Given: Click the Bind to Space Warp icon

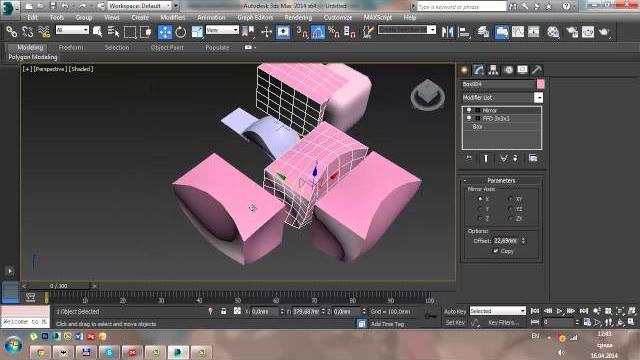Looking at the screenshot, I should [x=44, y=32].
